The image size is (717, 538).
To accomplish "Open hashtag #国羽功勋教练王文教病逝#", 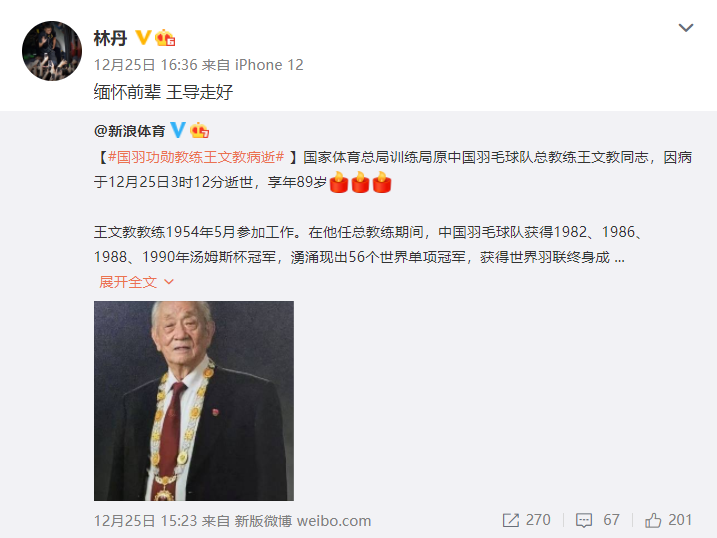I will (x=196, y=157).
